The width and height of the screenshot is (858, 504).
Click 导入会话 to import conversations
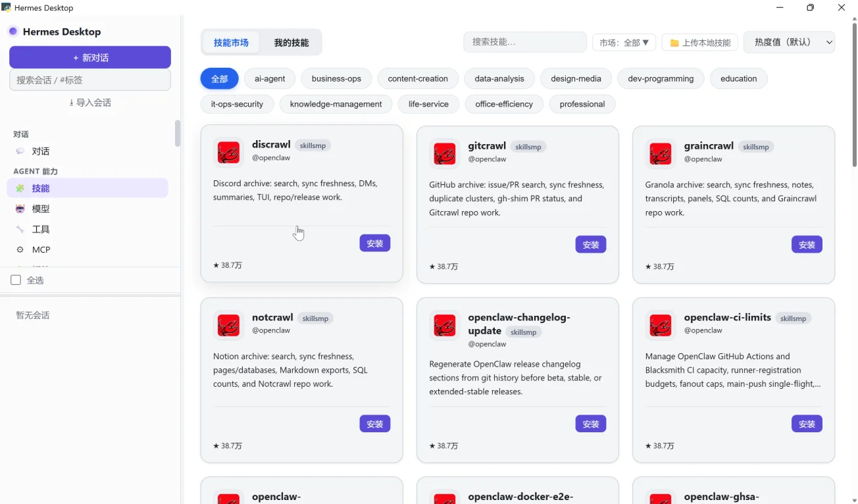click(90, 103)
